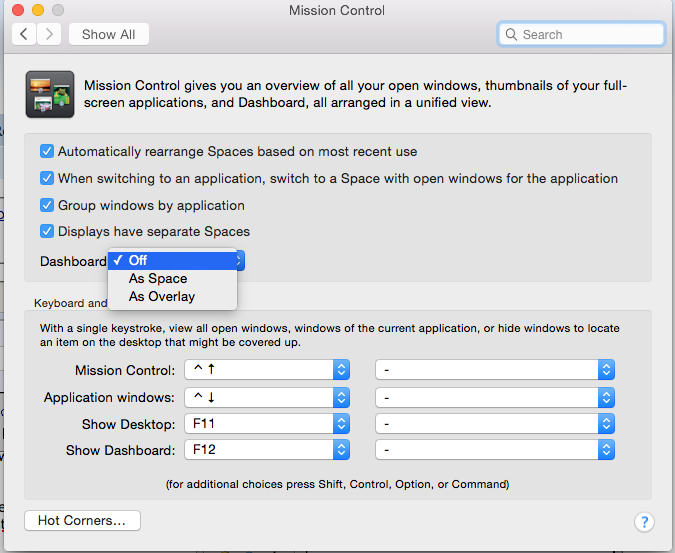
Task: Click the magnifier icon in Search field
Action: [511, 34]
